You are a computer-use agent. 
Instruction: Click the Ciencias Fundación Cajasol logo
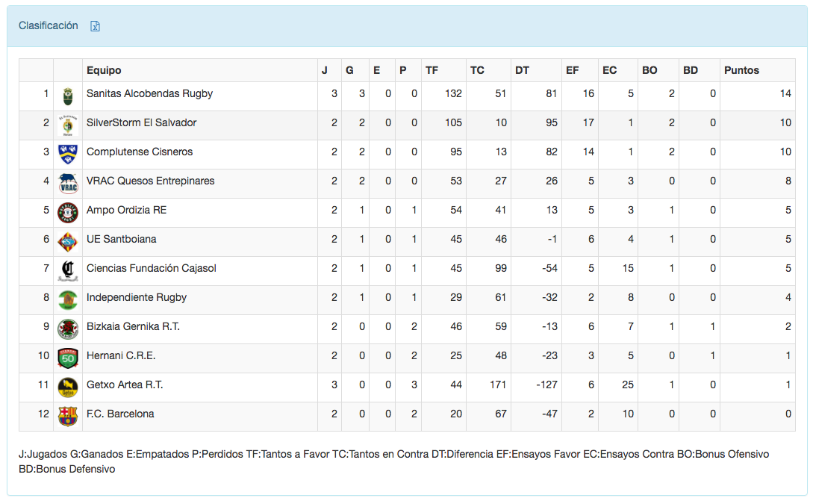(x=68, y=270)
